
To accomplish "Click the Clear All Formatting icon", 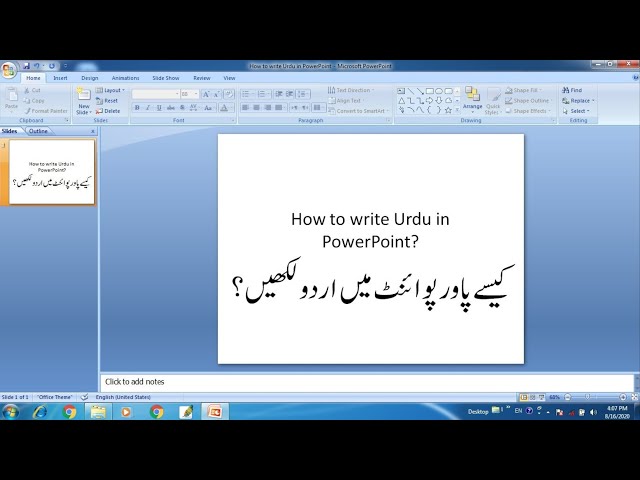I will pos(229,94).
